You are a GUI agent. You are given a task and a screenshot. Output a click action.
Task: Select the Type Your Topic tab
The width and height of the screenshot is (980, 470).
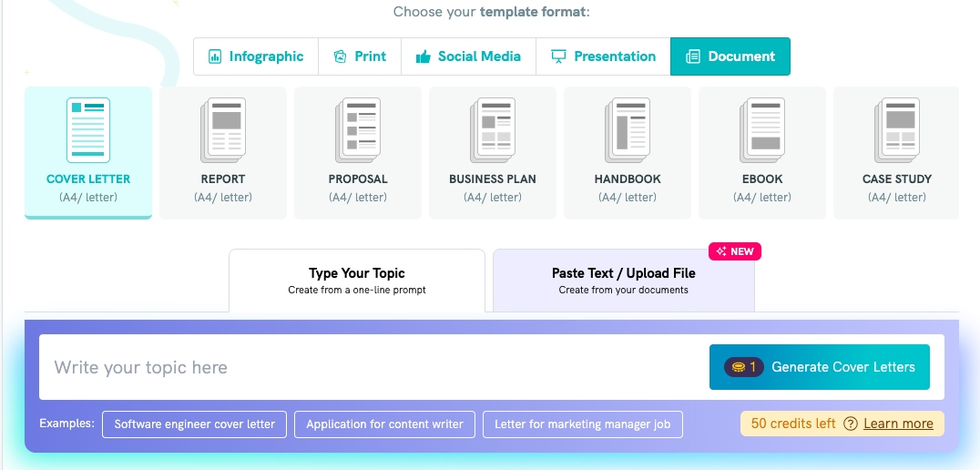(357, 281)
